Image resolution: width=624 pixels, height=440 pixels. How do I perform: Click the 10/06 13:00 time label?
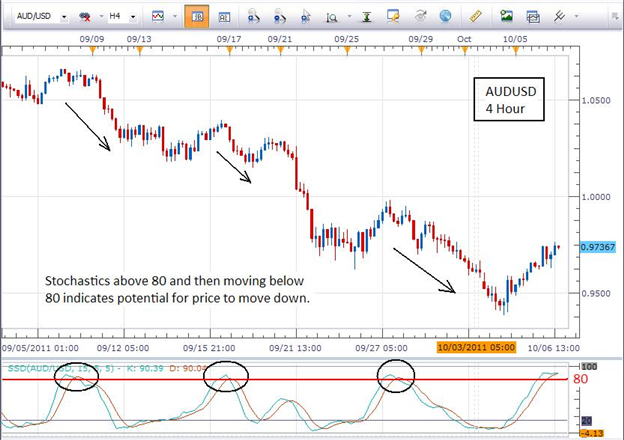[x=554, y=348]
